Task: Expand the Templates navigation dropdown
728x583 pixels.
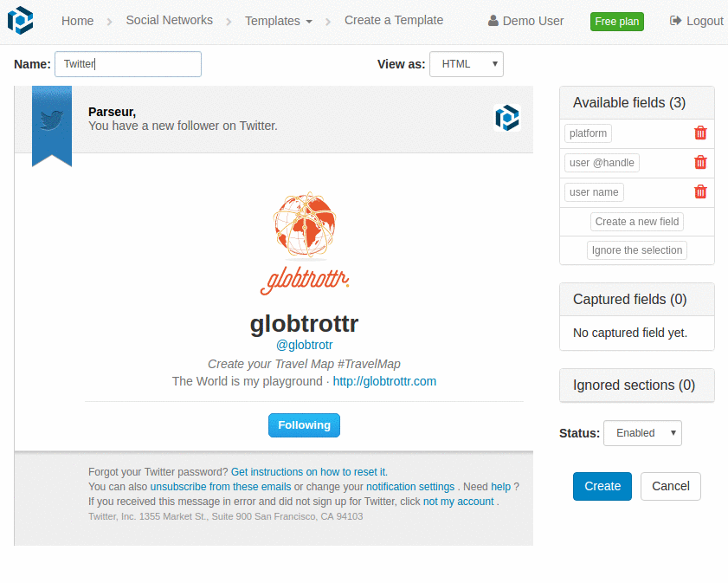Action: tap(278, 21)
